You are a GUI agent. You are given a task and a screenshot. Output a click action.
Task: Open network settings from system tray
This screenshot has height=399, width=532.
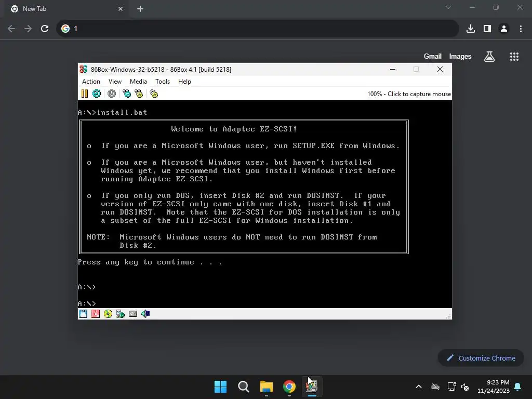(x=451, y=387)
